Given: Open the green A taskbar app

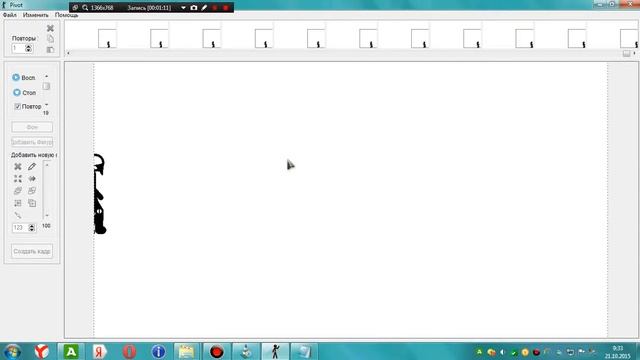Looking at the screenshot, I should (x=71, y=351).
